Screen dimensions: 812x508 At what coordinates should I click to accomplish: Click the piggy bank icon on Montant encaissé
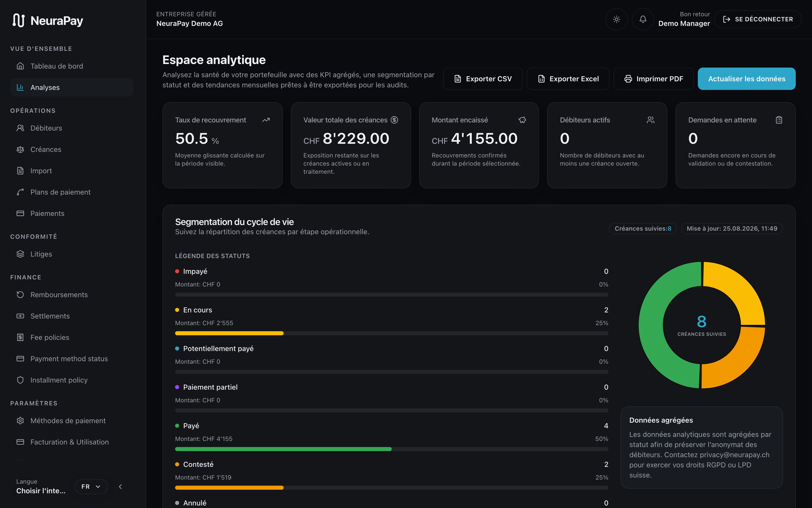click(x=522, y=120)
